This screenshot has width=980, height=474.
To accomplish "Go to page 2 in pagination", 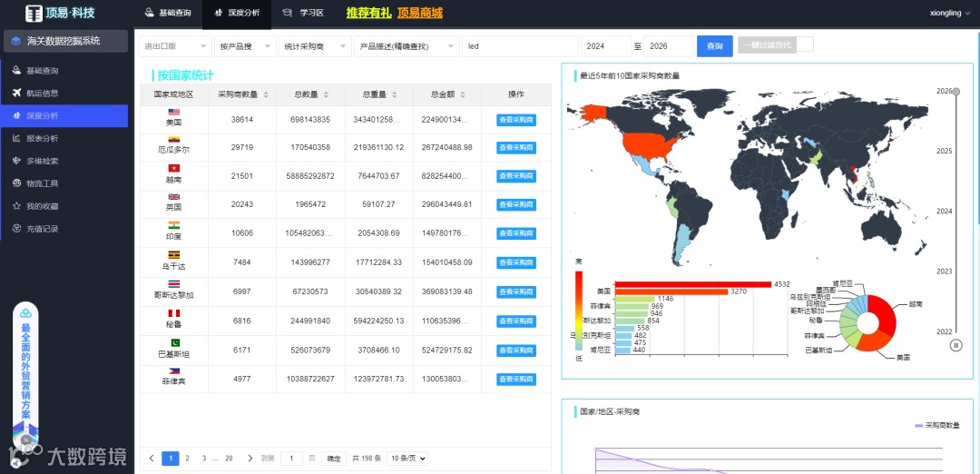I will coord(187,459).
